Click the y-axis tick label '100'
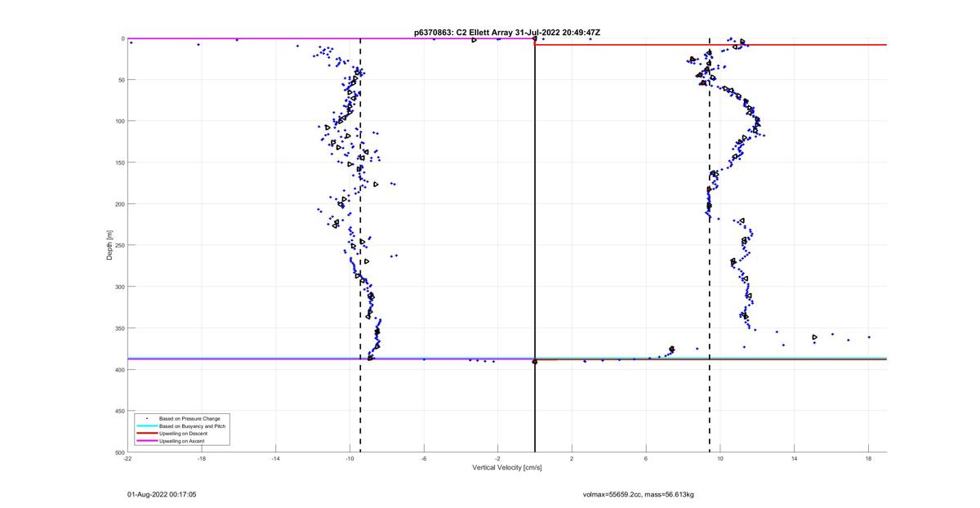Screen dimensions: 980x508 point(119,121)
